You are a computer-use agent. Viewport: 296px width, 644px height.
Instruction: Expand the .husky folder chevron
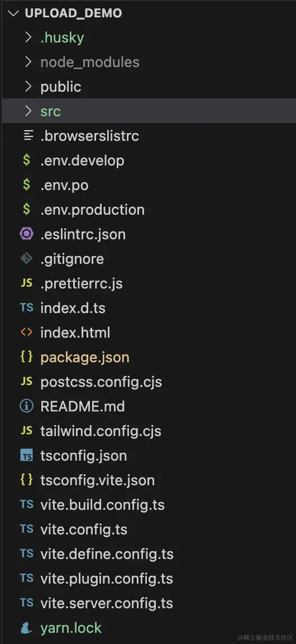pyautogui.click(x=28, y=37)
